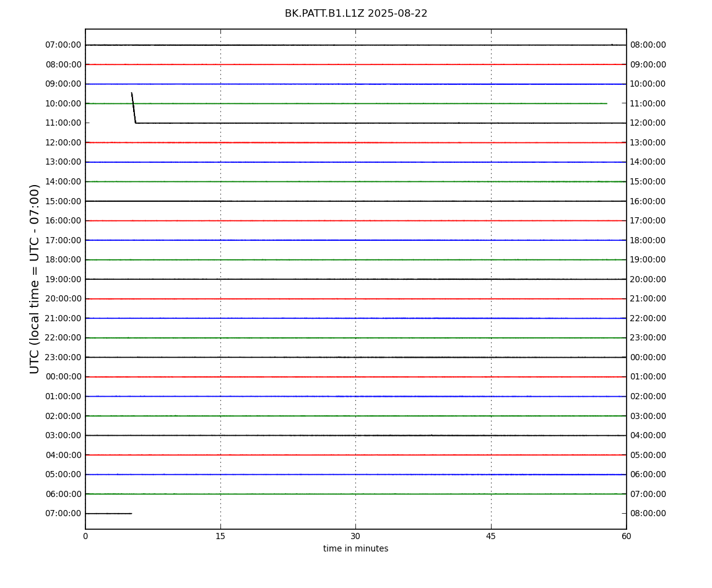Click the right-axis time label 17:00:00
Viewport: 712px width, 588px height.
(x=648, y=221)
